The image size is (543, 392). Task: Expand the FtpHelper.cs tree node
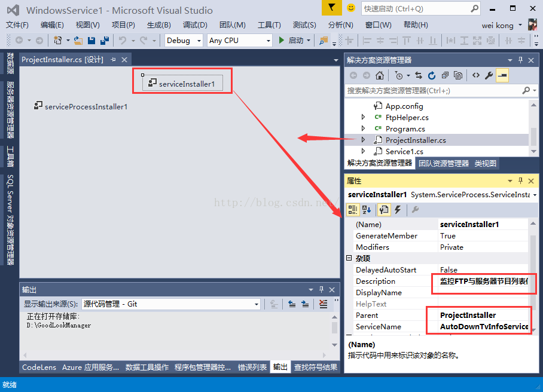point(363,117)
